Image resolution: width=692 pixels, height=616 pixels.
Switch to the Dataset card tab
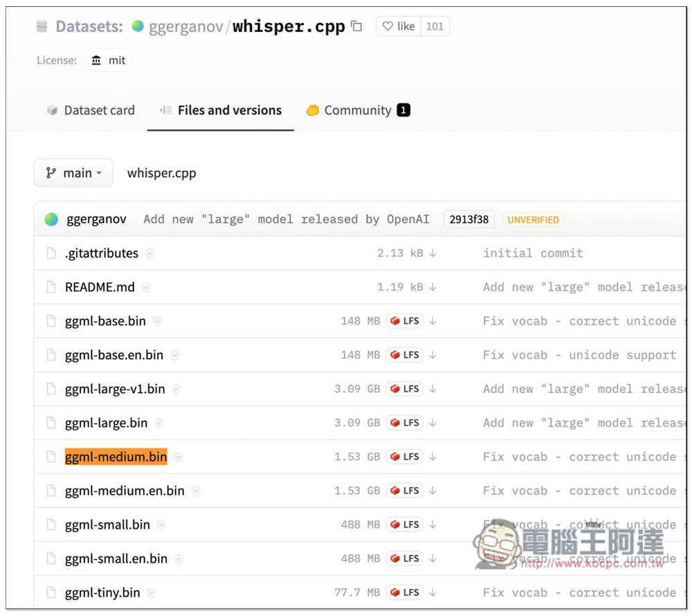[91, 110]
